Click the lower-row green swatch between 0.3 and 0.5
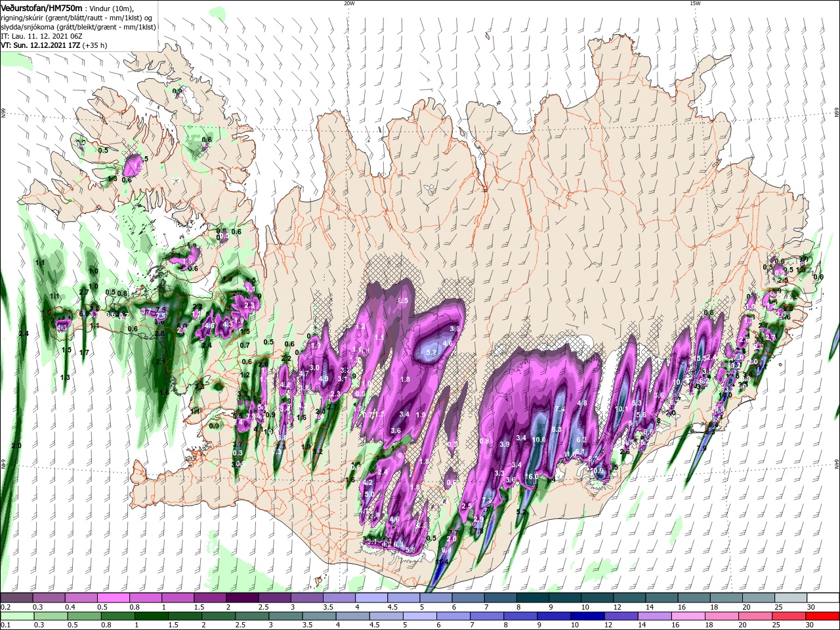The width and height of the screenshot is (840, 630). (x=51, y=616)
